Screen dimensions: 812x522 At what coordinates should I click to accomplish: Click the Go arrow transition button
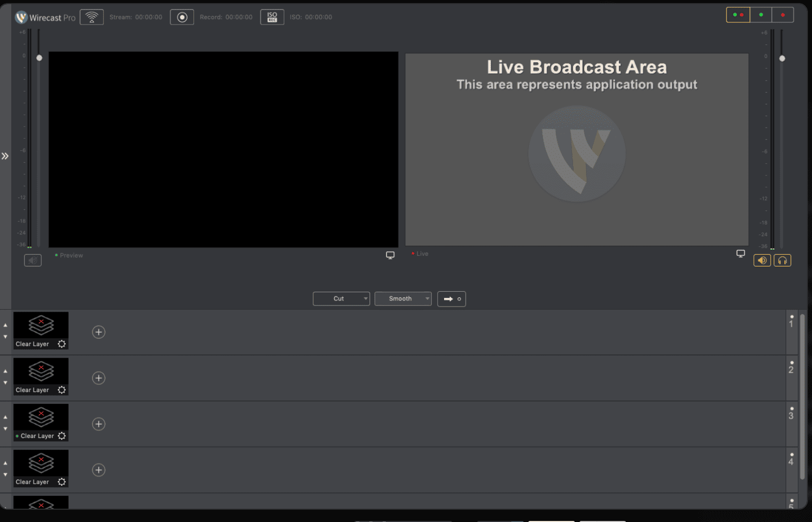(x=452, y=299)
